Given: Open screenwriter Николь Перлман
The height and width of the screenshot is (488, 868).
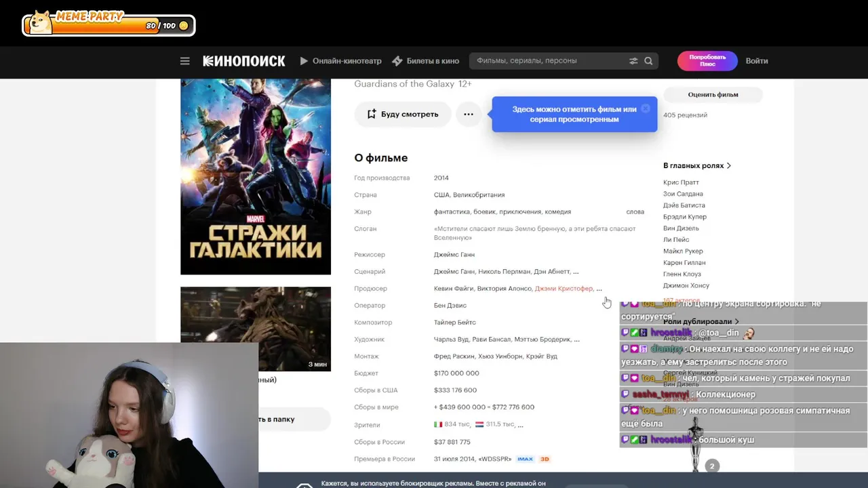Looking at the screenshot, I should [x=505, y=272].
